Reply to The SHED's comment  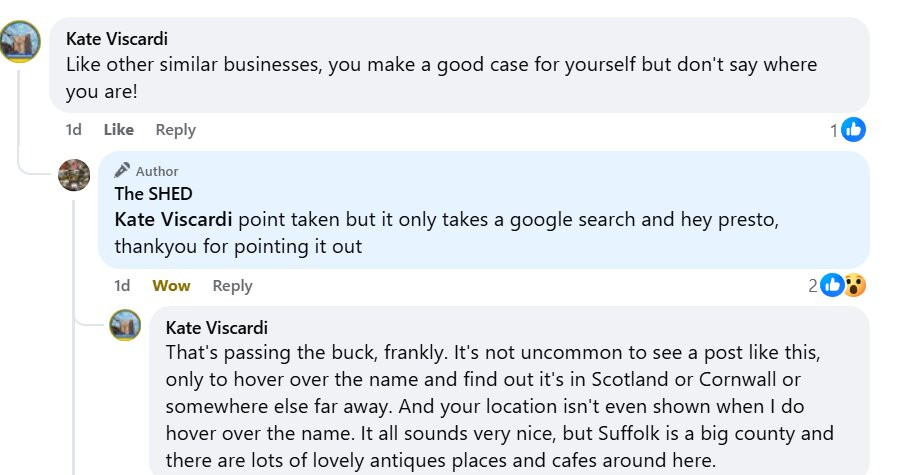[x=232, y=286]
